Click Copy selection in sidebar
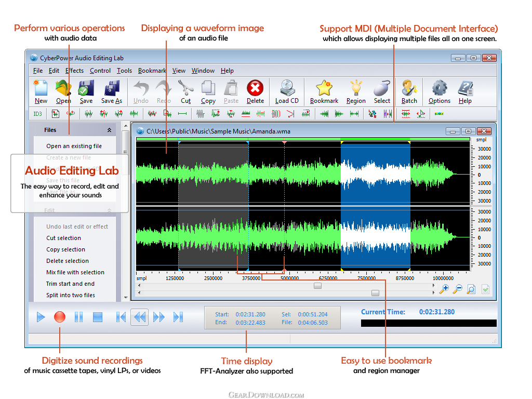 tap(66, 249)
